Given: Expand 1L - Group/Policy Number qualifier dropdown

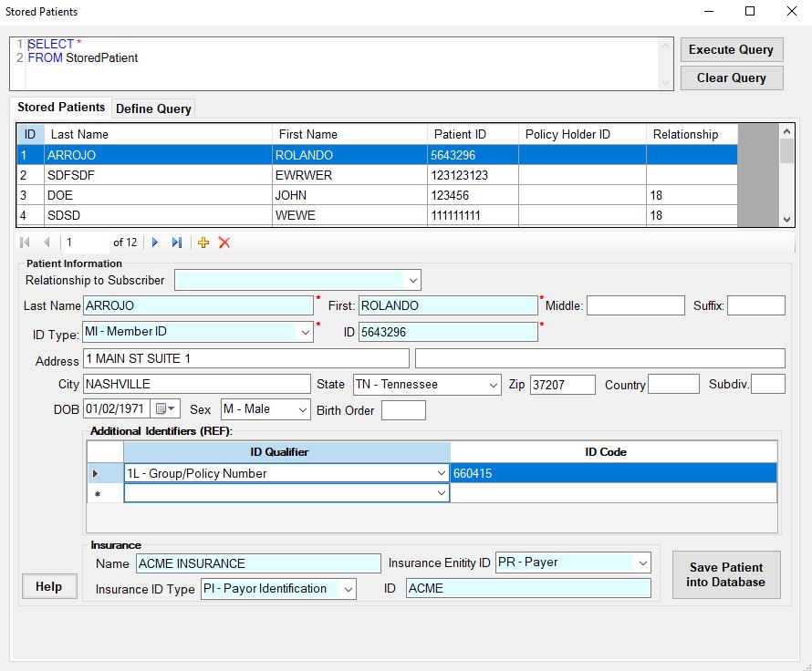Looking at the screenshot, I should point(442,473).
